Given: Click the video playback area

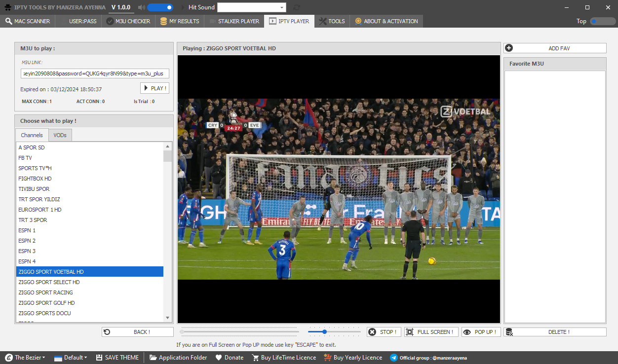Looking at the screenshot, I should (339, 189).
